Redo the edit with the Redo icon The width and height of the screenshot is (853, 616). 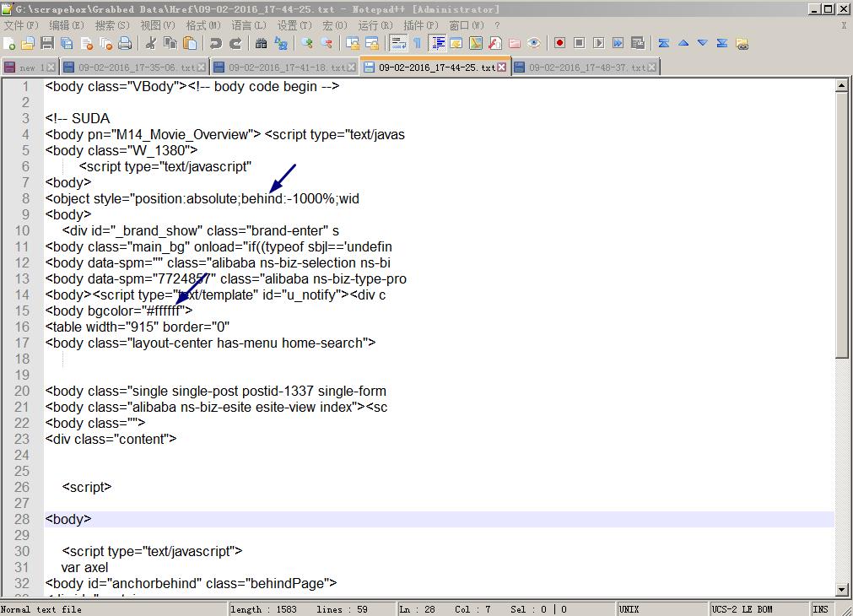[235, 44]
